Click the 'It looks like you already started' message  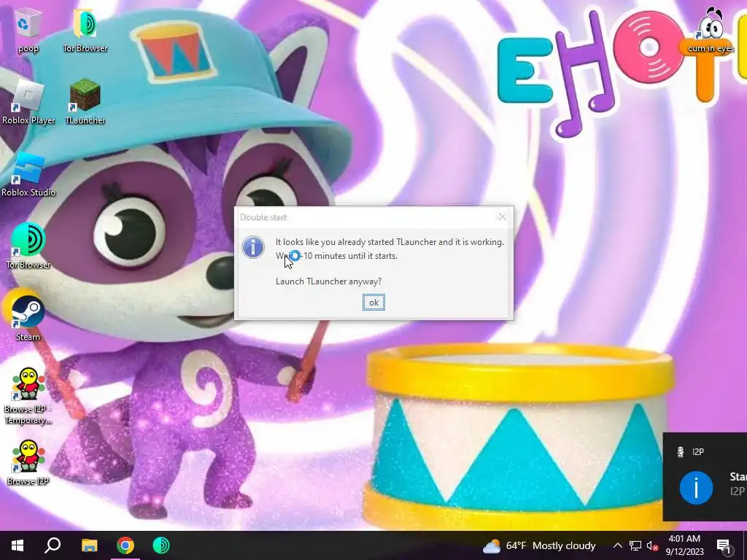tap(390, 242)
